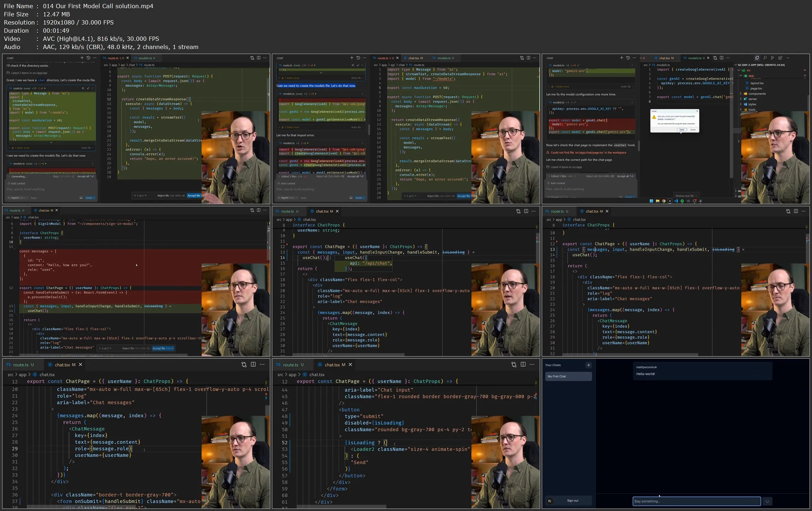This screenshot has height=511, width=812.
Task: Collapse the src folder in the file tree
Action: pos(739,70)
